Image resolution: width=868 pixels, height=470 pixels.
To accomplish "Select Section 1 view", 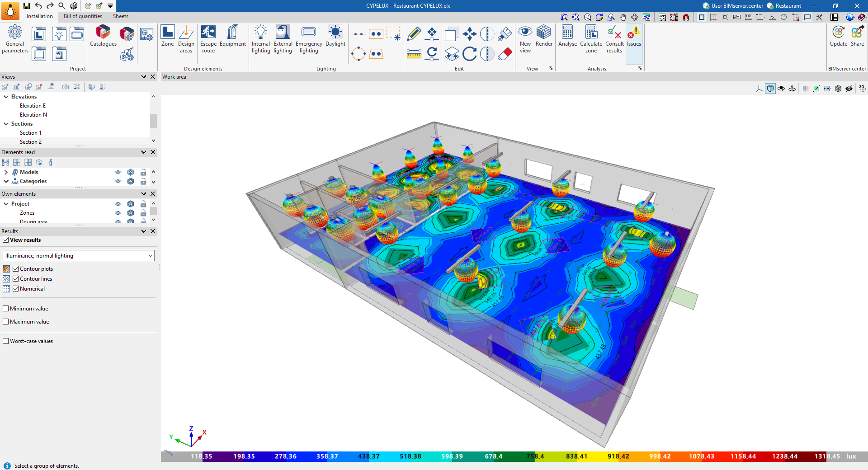I will [31, 133].
